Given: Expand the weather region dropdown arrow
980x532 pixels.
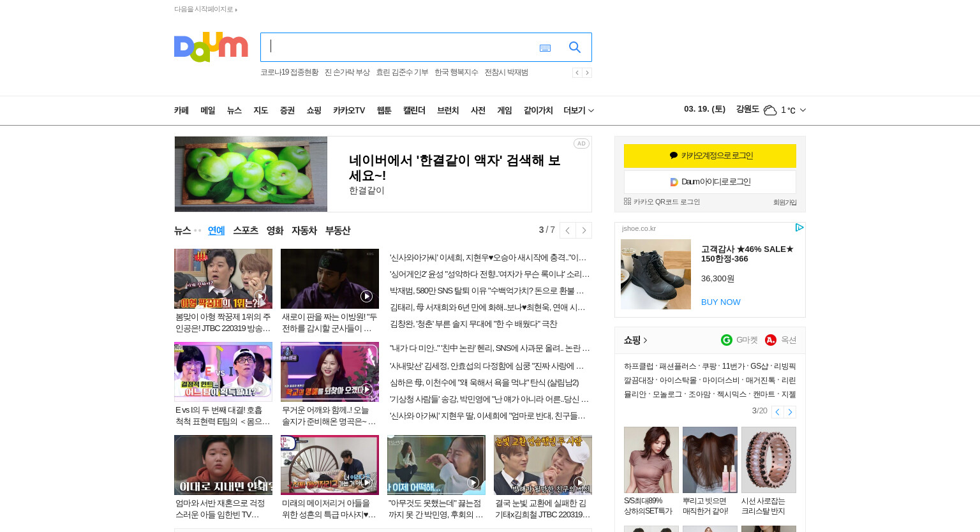Looking at the screenshot, I should point(803,110).
